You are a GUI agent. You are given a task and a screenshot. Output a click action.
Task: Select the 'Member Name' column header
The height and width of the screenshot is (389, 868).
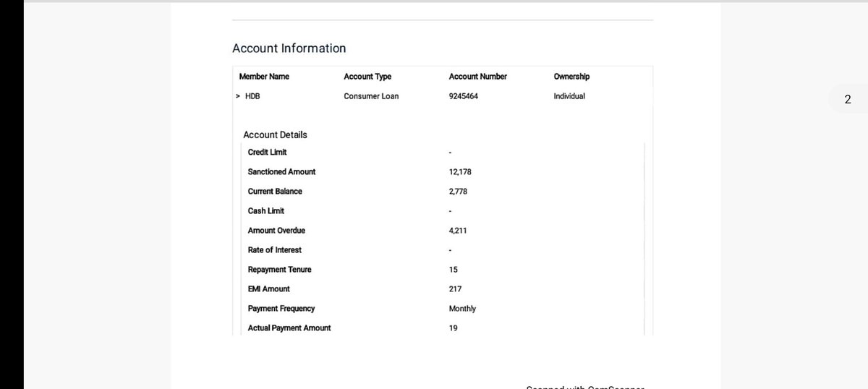point(264,77)
